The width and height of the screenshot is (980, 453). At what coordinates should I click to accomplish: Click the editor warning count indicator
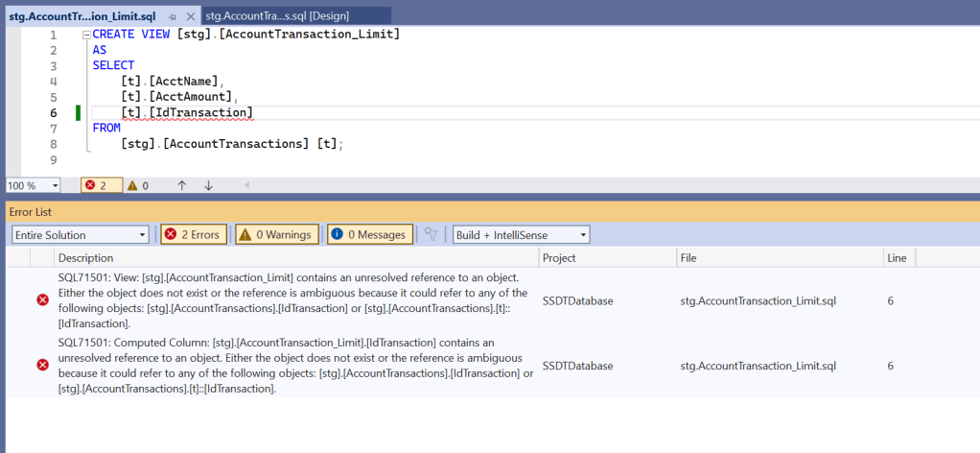tap(138, 185)
